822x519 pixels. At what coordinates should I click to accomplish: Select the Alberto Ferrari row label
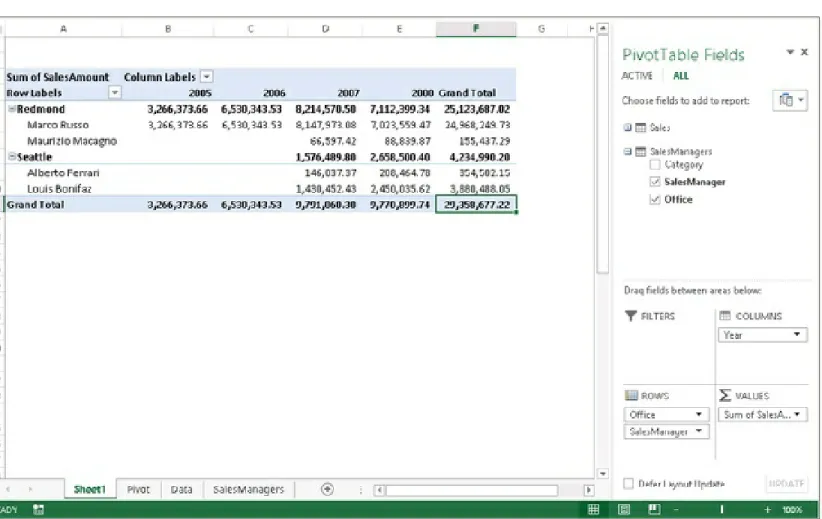63,172
